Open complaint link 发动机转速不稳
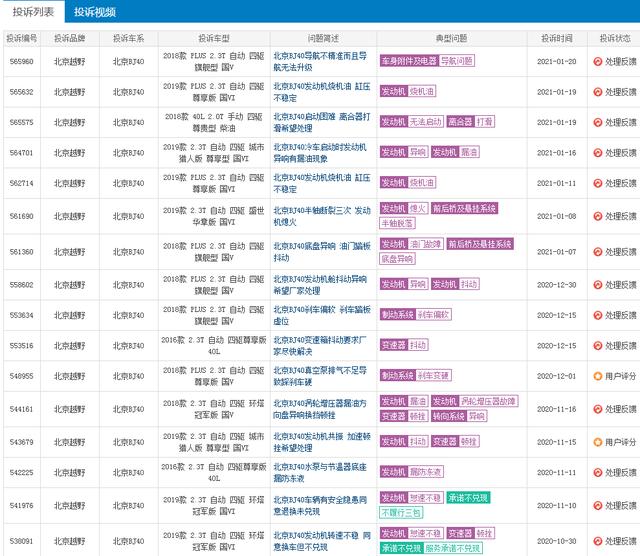The height and width of the screenshot is (556, 640). [322, 541]
